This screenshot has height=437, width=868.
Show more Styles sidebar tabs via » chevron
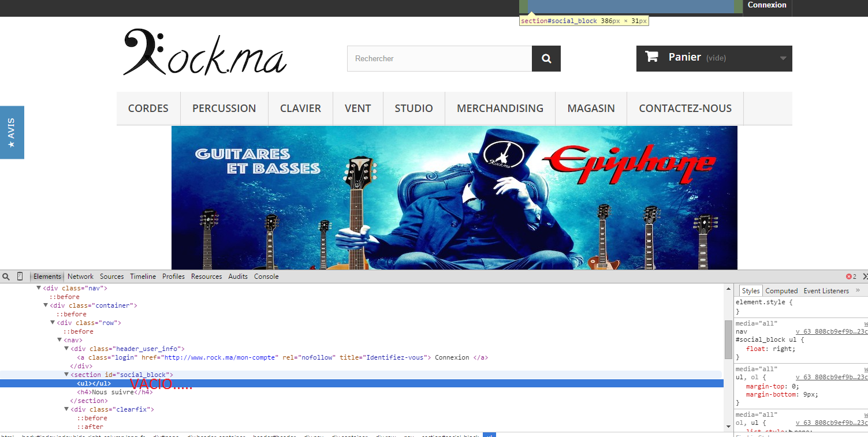(858, 290)
